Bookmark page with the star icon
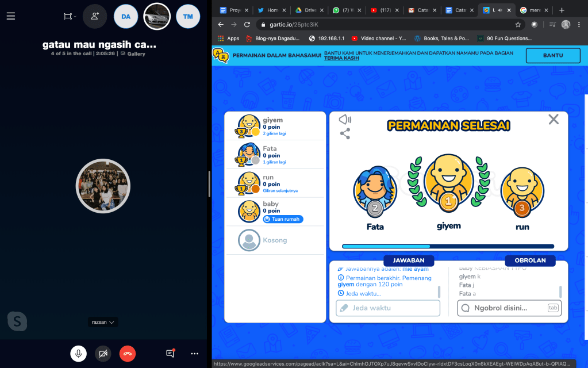Image resolution: width=588 pixels, height=368 pixels. [518, 25]
